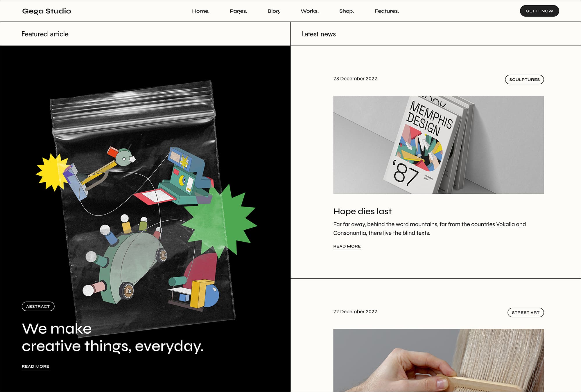581x392 pixels.
Task: Open the featured article headline
Action: (113, 337)
